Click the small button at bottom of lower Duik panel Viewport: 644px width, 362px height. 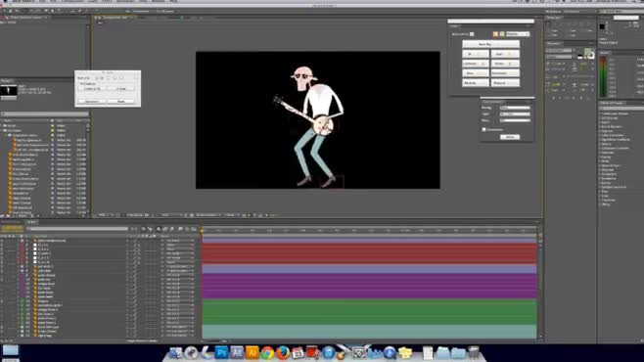click(x=510, y=137)
